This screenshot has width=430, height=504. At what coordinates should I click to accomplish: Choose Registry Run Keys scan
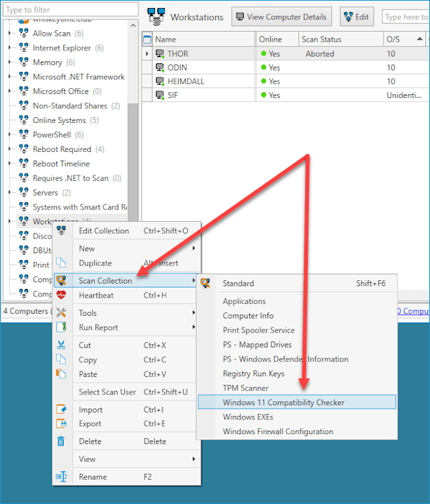253,374
